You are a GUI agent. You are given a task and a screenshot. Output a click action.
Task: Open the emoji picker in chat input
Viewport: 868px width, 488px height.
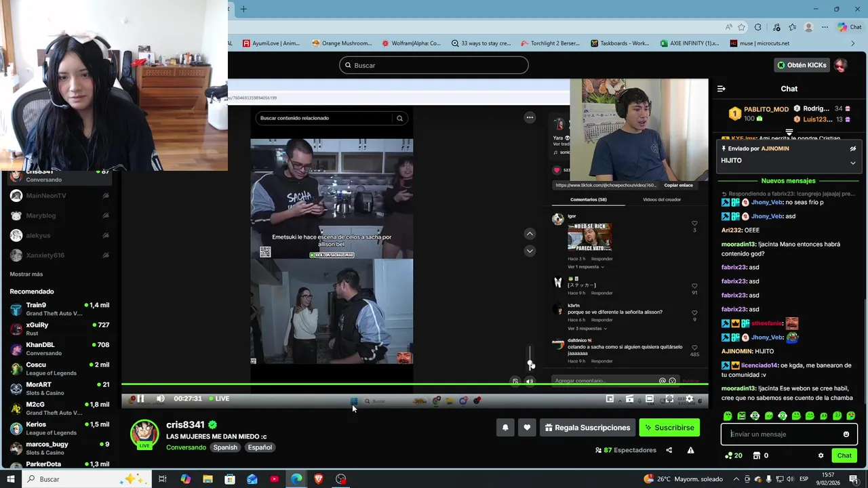pos(846,434)
